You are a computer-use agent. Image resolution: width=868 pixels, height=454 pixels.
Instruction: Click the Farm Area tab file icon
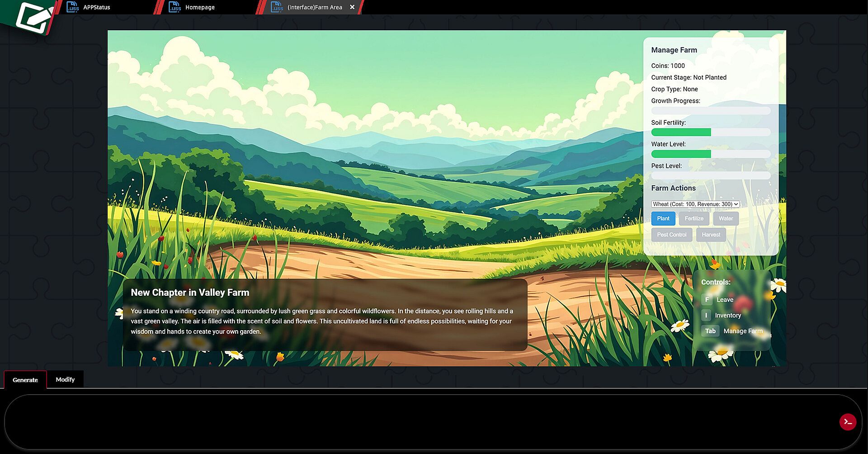pyautogui.click(x=277, y=7)
